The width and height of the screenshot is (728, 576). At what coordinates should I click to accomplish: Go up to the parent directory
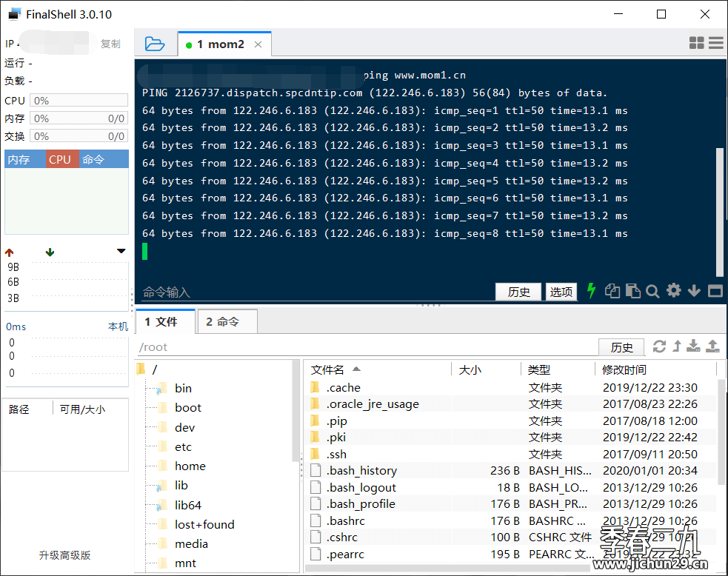tap(676, 346)
